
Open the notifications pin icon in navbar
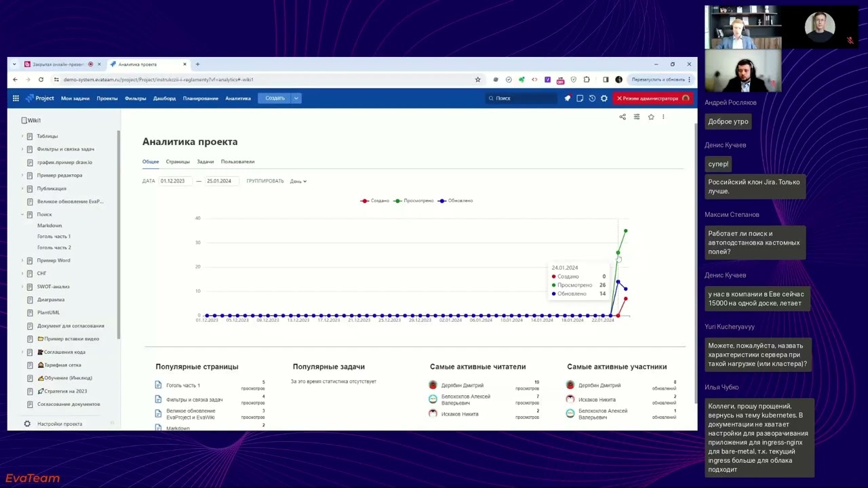[568, 98]
